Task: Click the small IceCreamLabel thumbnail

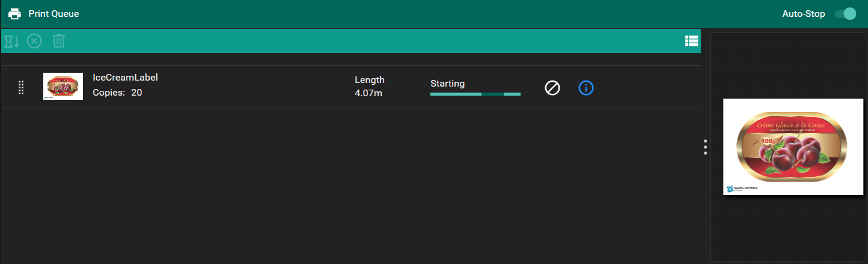Action: pyautogui.click(x=63, y=87)
